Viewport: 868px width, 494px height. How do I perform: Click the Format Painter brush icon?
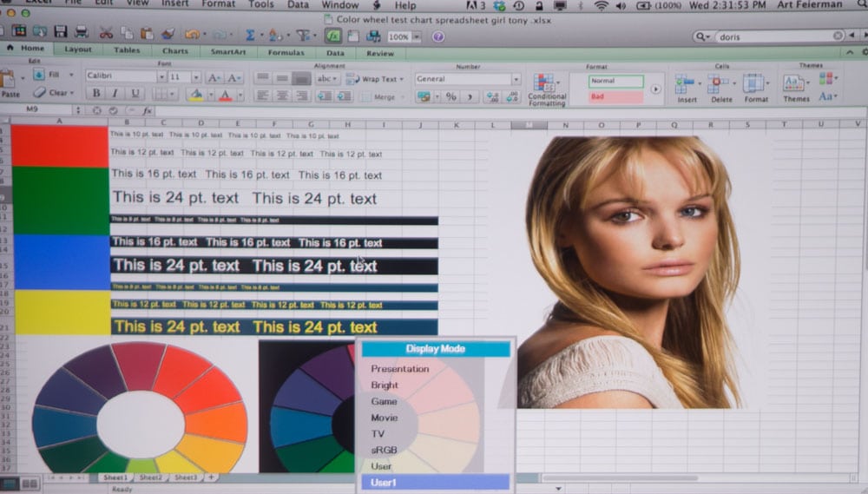pyautogui.click(x=168, y=35)
